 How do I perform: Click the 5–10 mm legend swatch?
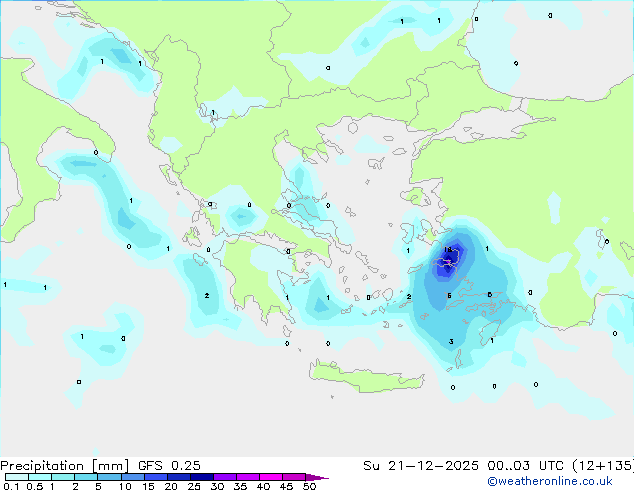[109, 477]
